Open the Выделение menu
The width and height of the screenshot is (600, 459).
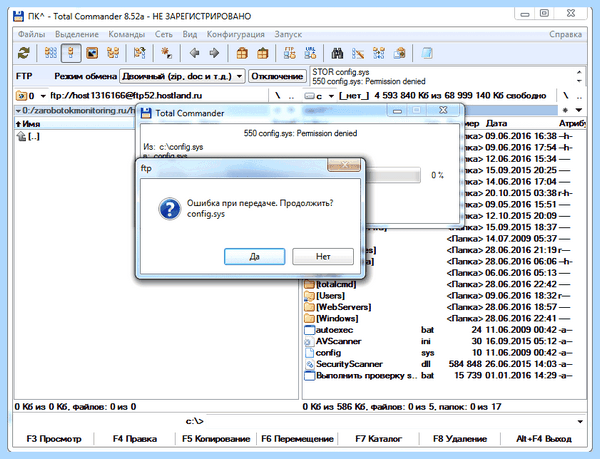tap(77, 34)
